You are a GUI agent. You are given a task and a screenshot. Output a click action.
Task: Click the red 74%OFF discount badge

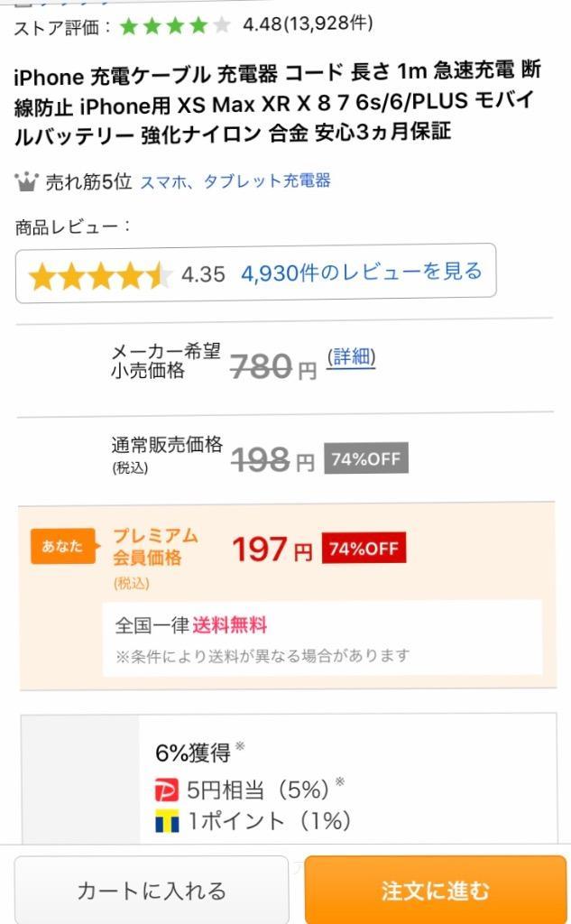click(364, 549)
